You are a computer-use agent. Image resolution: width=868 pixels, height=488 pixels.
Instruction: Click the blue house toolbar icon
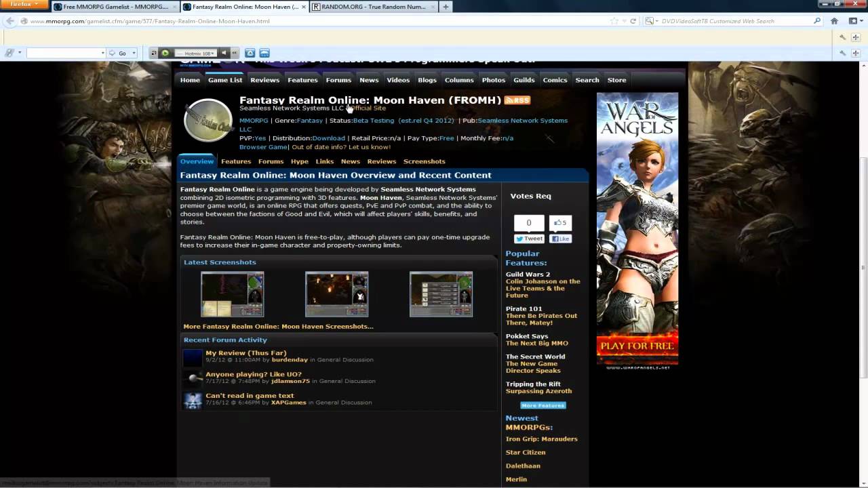point(250,53)
